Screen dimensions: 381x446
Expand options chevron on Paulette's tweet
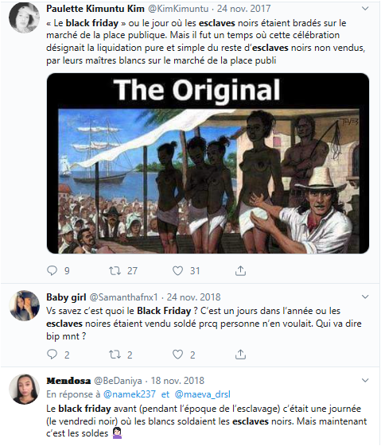click(x=365, y=9)
